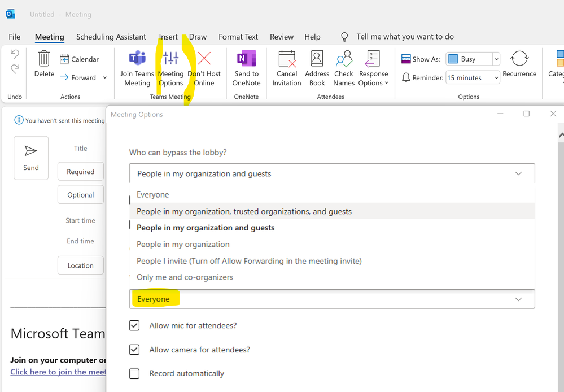
Task: Switch to the Insert tab
Action: tap(168, 37)
